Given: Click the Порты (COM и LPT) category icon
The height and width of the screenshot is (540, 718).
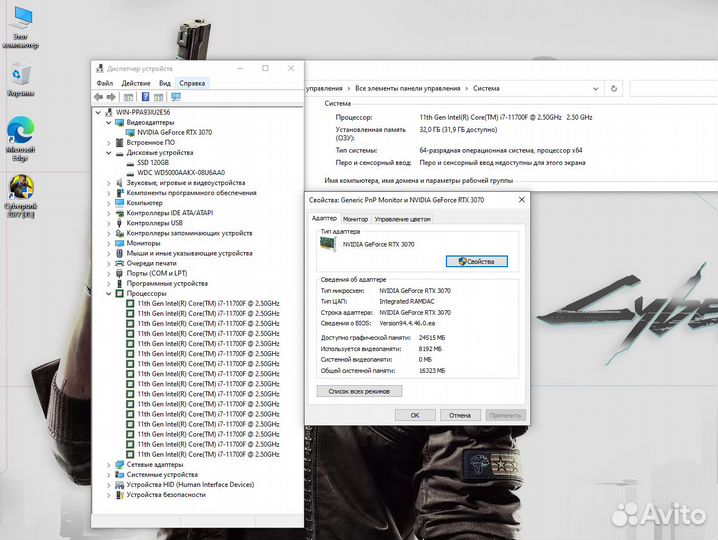Looking at the screenshot, I should pyautogui.click(x=120, y=273).
